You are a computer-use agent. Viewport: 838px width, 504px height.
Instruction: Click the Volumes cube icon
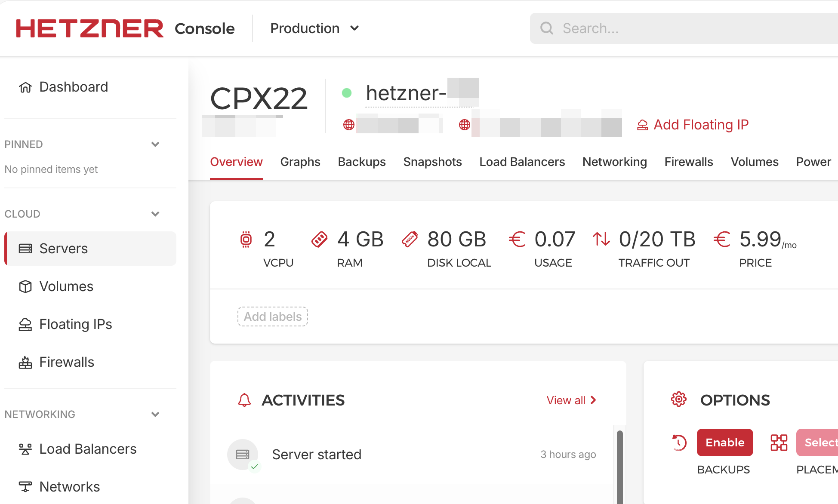(x=25, y=286)
